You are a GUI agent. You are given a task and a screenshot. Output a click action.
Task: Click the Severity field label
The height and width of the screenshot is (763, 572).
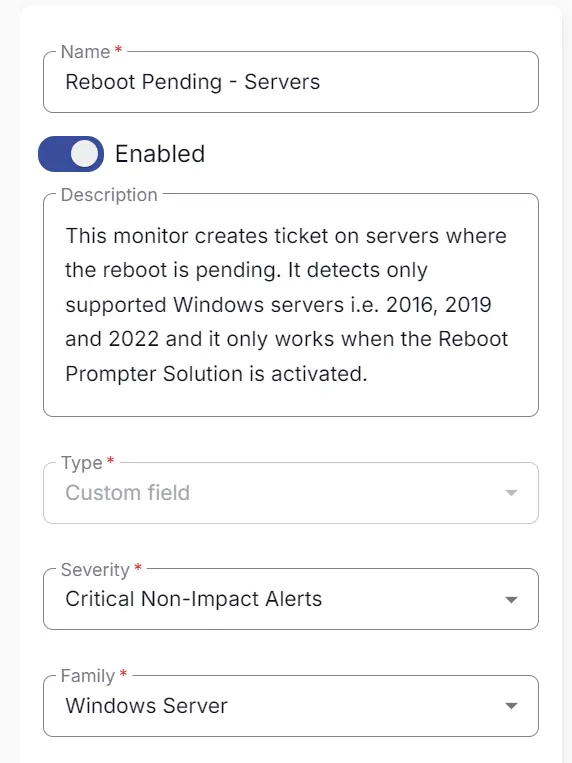[x=95, y=569]
